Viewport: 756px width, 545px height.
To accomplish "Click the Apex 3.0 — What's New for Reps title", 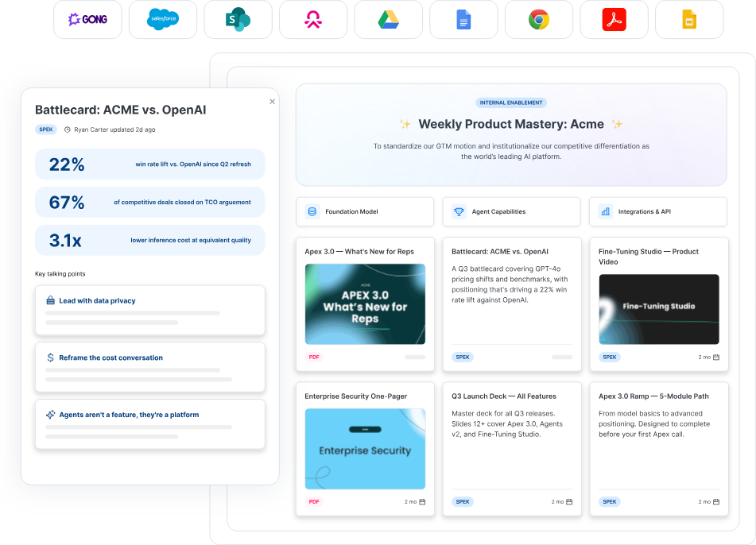I will click(x=359, y=252).
